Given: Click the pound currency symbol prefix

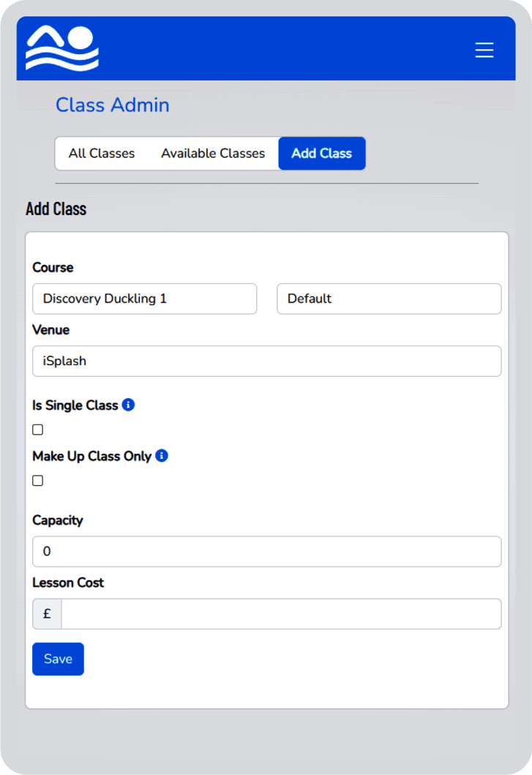Looking at the screenshot, I should tap(47, 614).
